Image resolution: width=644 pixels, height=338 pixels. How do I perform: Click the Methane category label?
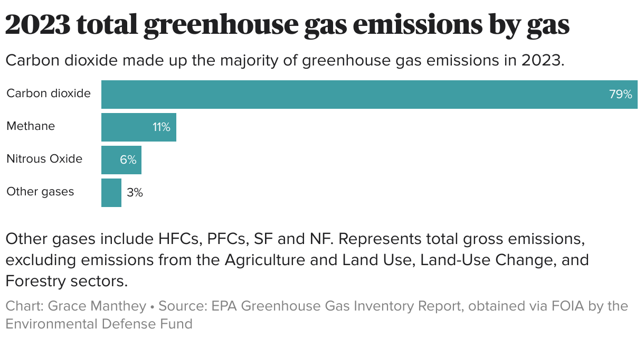click(x=31, y=126)
